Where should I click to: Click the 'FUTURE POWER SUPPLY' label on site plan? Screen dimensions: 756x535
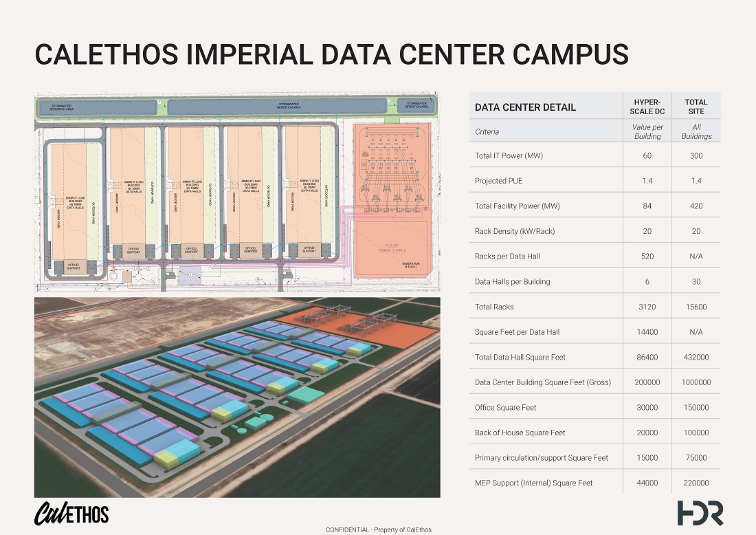392,248
